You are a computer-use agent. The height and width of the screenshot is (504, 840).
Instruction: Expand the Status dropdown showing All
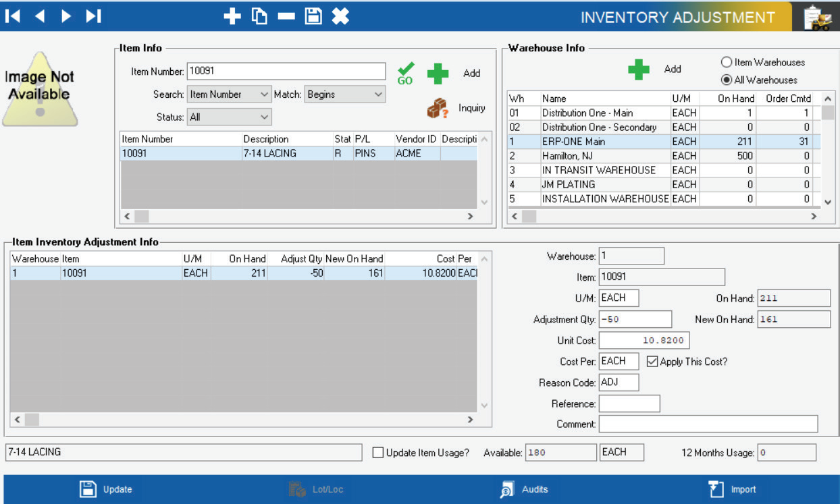228,116
